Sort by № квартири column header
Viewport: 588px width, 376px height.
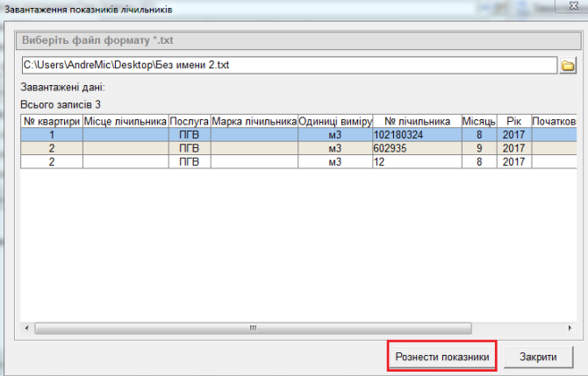[x=52, y=121]
